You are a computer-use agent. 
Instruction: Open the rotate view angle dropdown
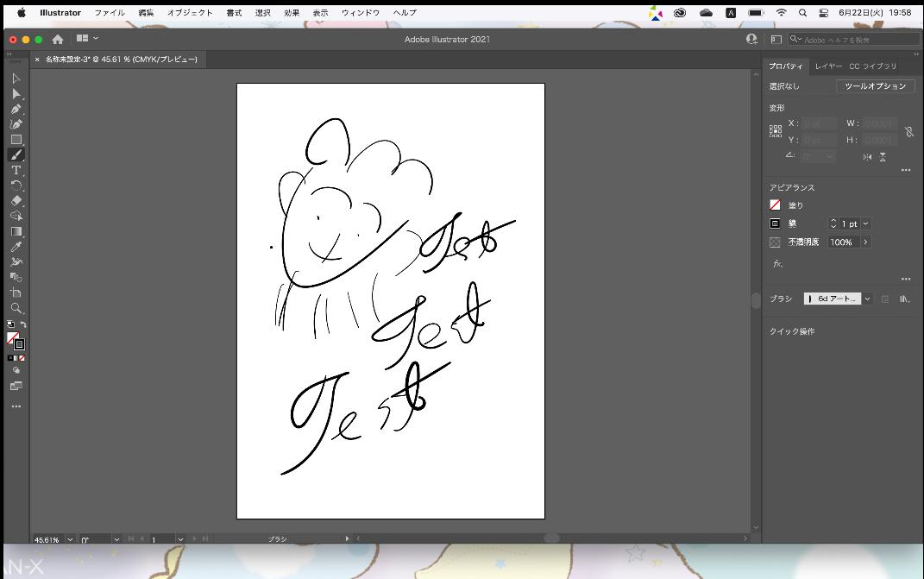click(x=116, y=539)
